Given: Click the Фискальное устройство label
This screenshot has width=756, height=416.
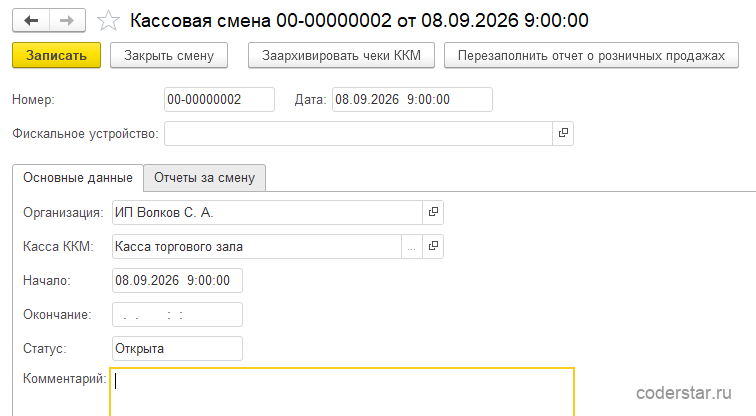Looking at the screenshot, I should pyautogui.click(x=85, y=134).
